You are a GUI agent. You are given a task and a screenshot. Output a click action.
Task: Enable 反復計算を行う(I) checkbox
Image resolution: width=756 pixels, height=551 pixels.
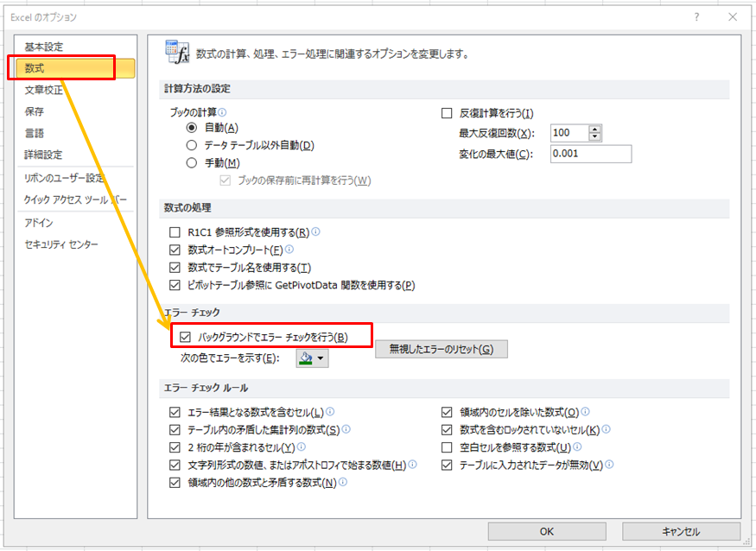447,113
